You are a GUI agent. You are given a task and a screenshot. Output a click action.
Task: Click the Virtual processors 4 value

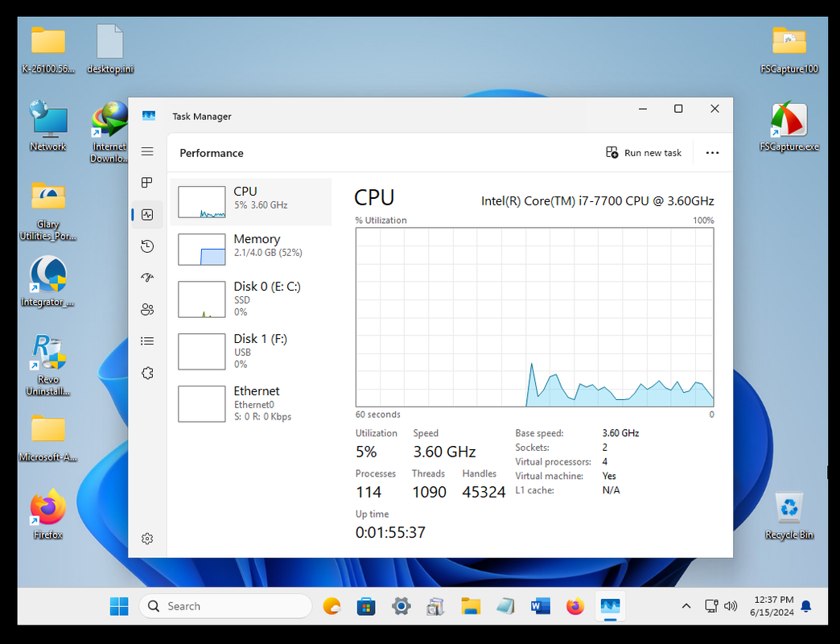[605, 461]
